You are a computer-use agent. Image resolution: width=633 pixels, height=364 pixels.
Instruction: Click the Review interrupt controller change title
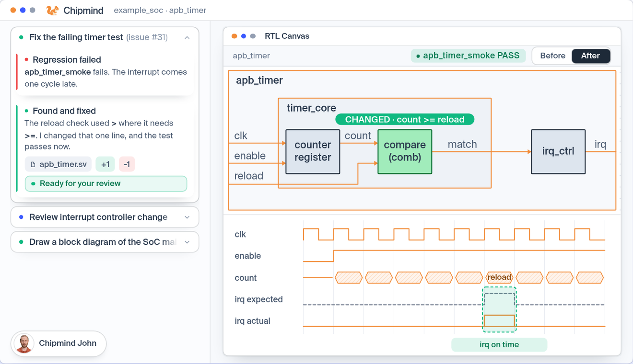coord(98,217)
